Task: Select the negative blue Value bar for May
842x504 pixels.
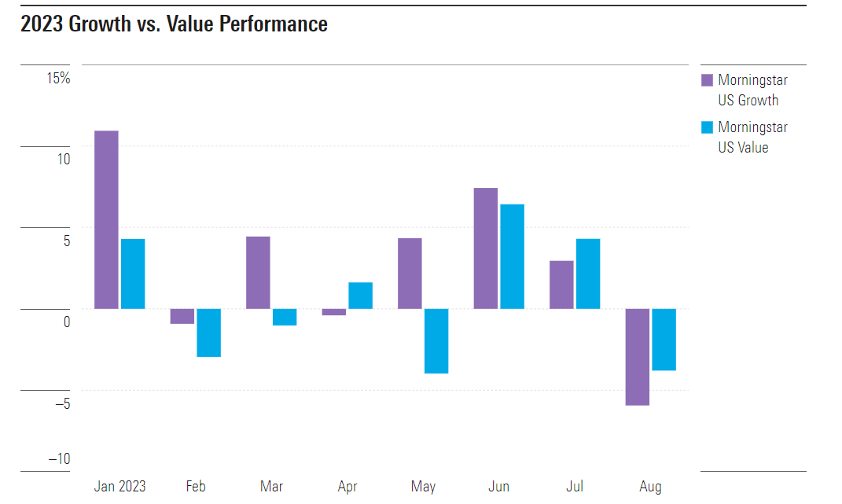Action: pos(436,340)
